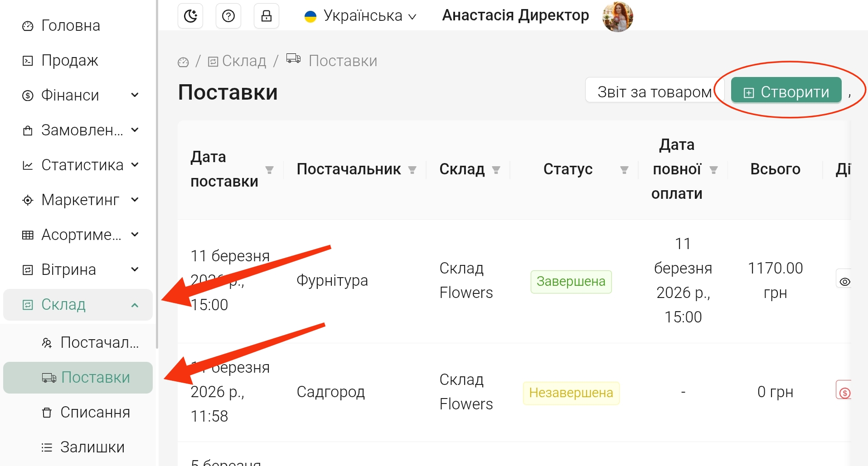The height and width of the screenshot is (466, 868).
Task: Open Звіт за товаром report
Action: tap(654, 92)
